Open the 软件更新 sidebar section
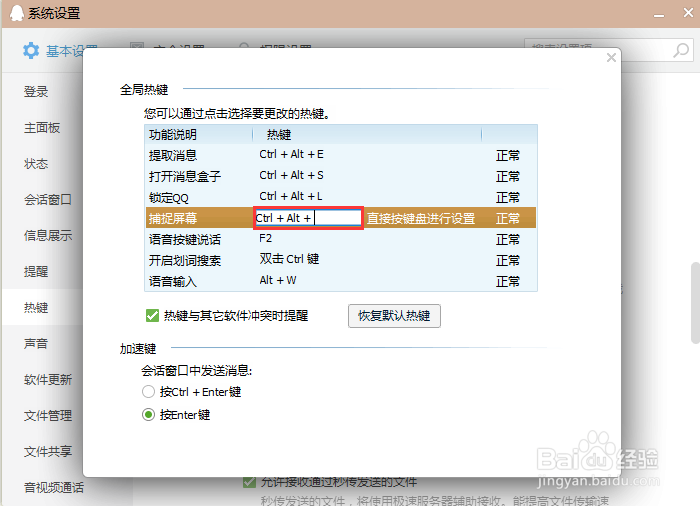This screenshot has width=700, height=506. (x=48, y=380)
